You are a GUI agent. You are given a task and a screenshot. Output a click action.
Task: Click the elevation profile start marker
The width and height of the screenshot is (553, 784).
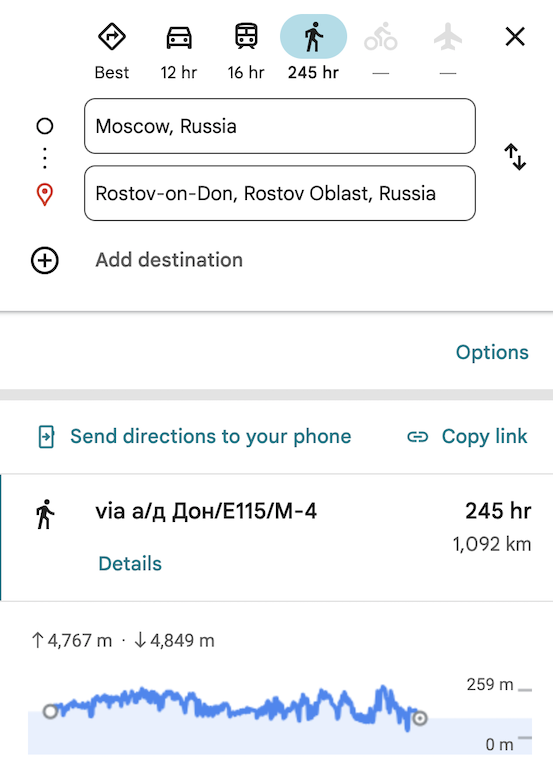[x=50, y=711]
